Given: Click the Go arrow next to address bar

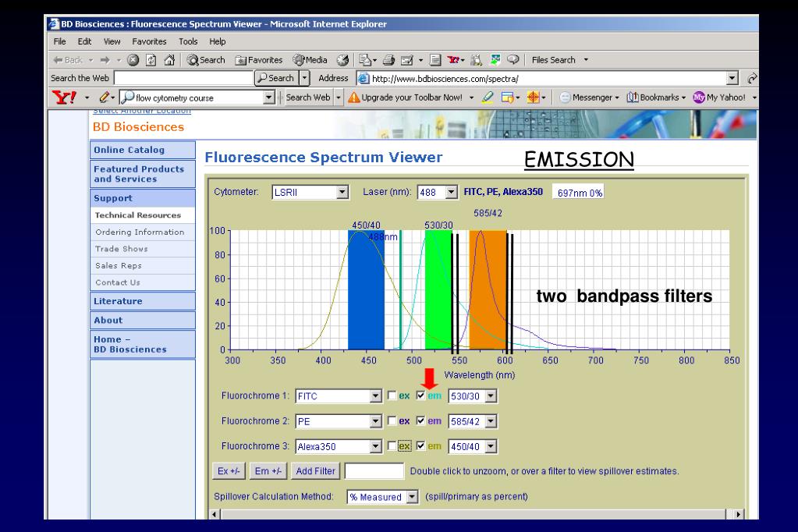Looking at the screenshot, I should point(752,79).
